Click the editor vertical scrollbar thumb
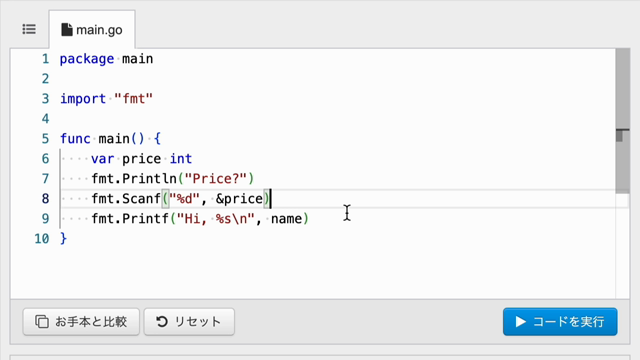 622,121
